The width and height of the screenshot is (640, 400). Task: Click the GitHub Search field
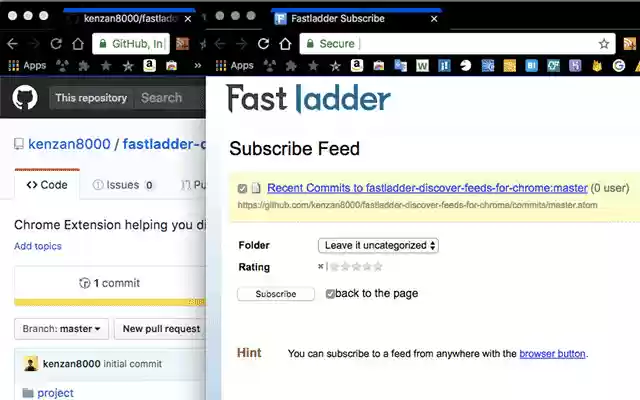tap(169, 98)
